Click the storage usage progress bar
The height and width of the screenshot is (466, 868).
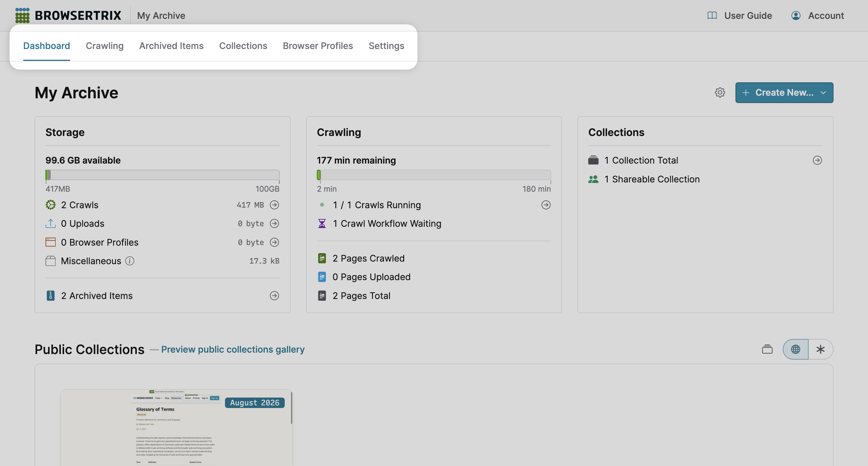(162, 175)
